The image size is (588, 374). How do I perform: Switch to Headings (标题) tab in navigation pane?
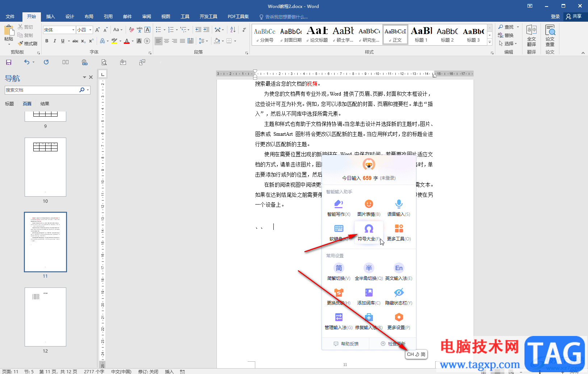click(9, 104)
